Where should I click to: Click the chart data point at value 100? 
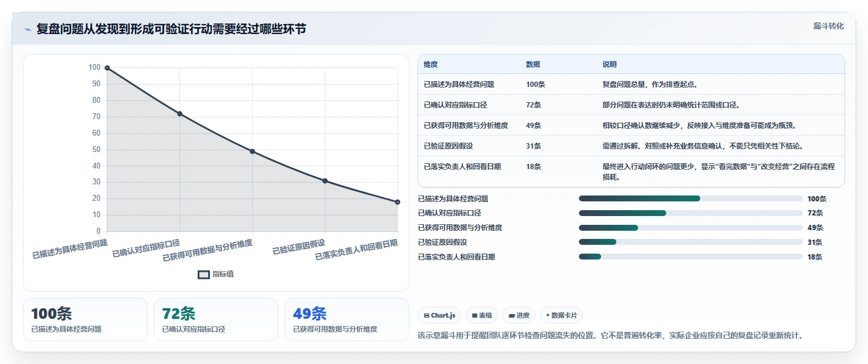tap(107, 68)
